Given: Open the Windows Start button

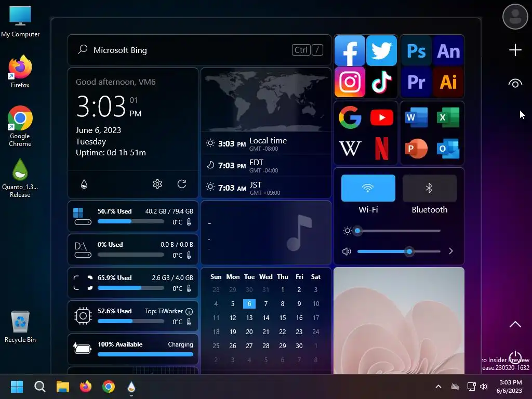Looking at the screenshot, I should point(17,387).
